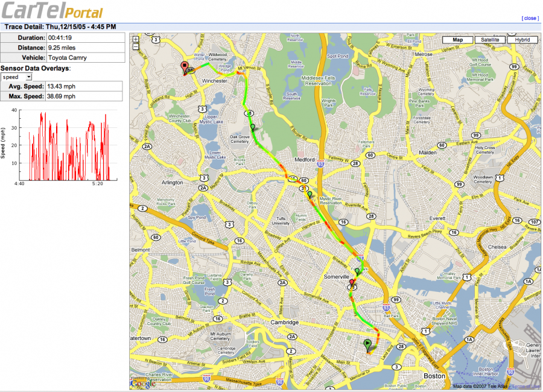
Task: Click the Woodlawn Cemetery label
Action: [483, 179]
